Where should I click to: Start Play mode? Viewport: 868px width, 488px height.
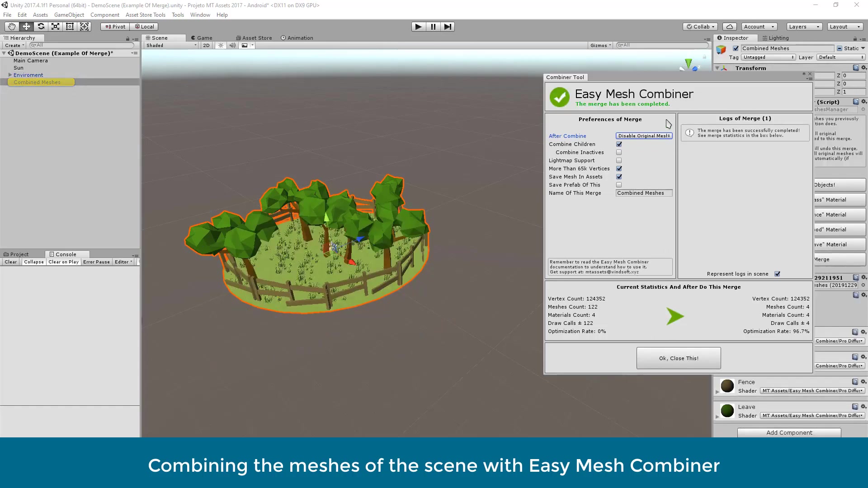point(419,27)
